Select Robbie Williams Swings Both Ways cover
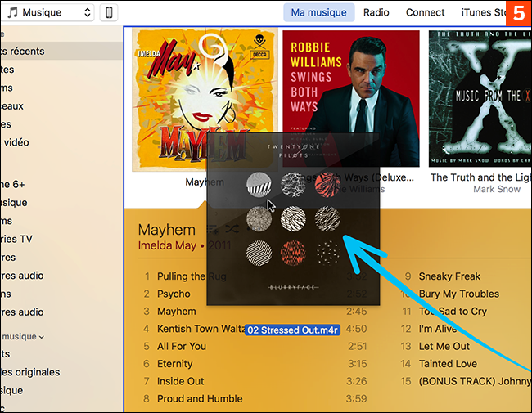 click(x=350, y=100)
